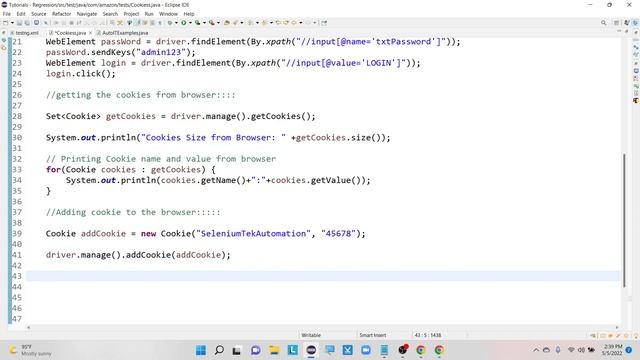The width and height of the screenshot is (640, 360).
Task: Expand the Coverage dropdown arrow
Action: click(x=204, y=23)
